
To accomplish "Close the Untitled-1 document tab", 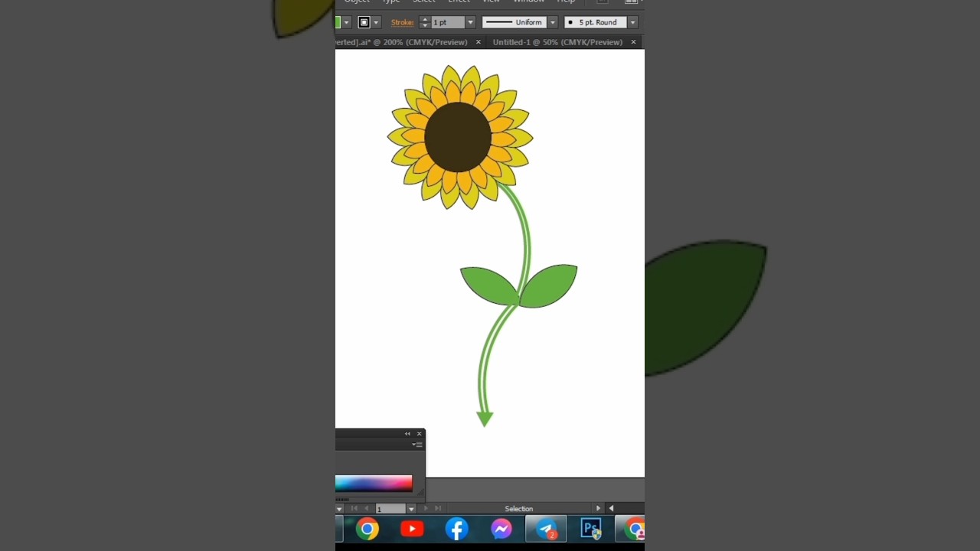I will tap(633, 42).
